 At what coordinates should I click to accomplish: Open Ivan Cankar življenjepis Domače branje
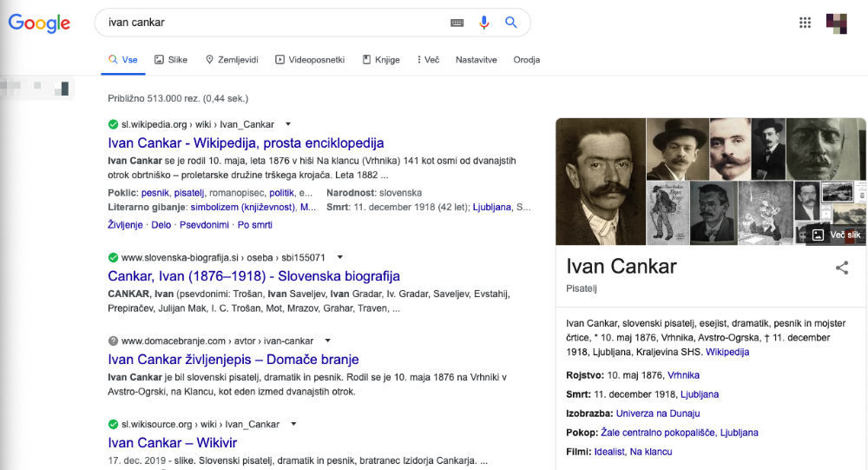click(x=233, y=360)
